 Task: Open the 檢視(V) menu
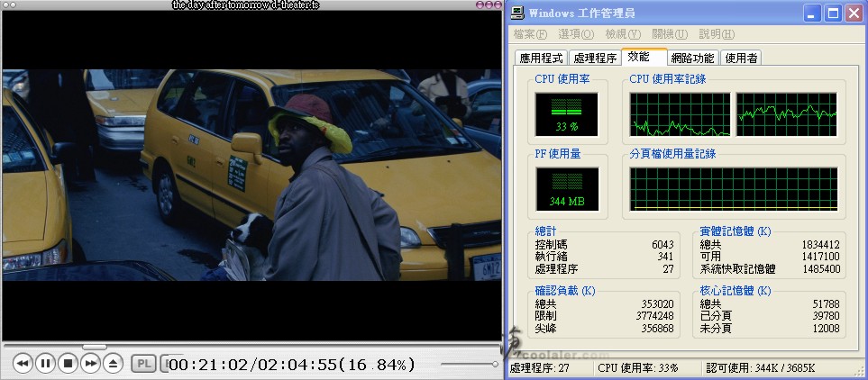[623, 34]
